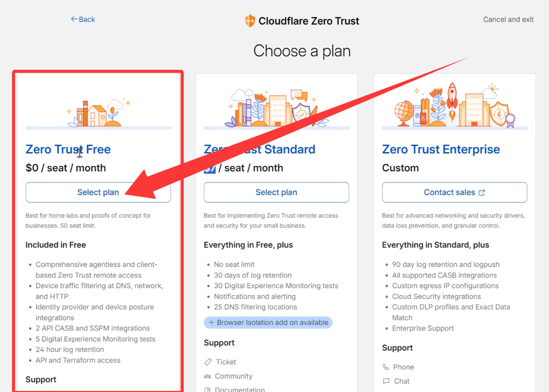The image size is (549, 392).
Task: Click the Choose a plan title
Action: [302, 51]
